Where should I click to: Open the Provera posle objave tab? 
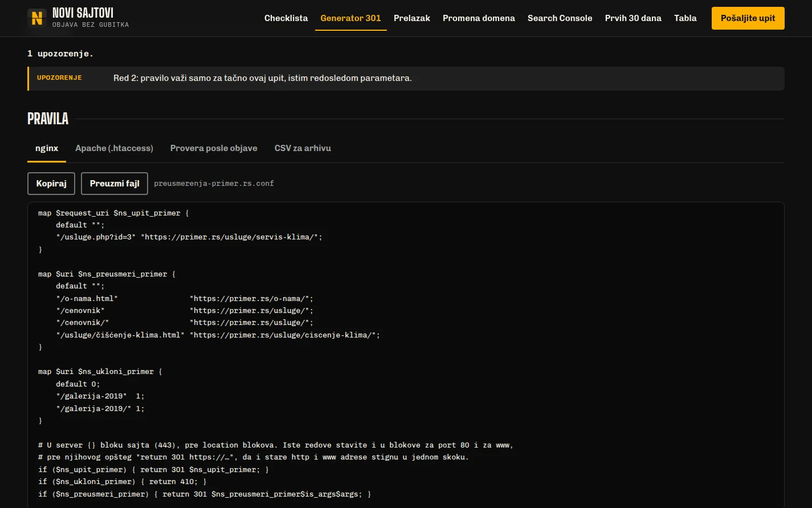[x=214, y=148]
